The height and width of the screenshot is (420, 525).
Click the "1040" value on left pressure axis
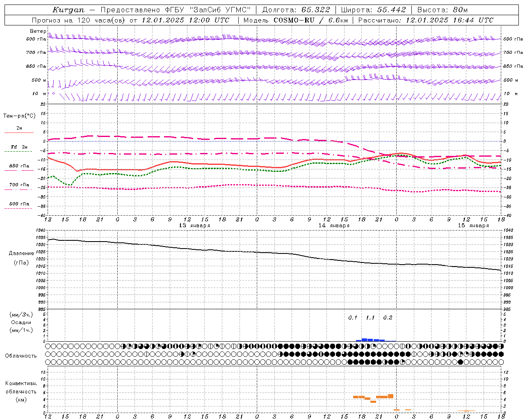[41, 231]
